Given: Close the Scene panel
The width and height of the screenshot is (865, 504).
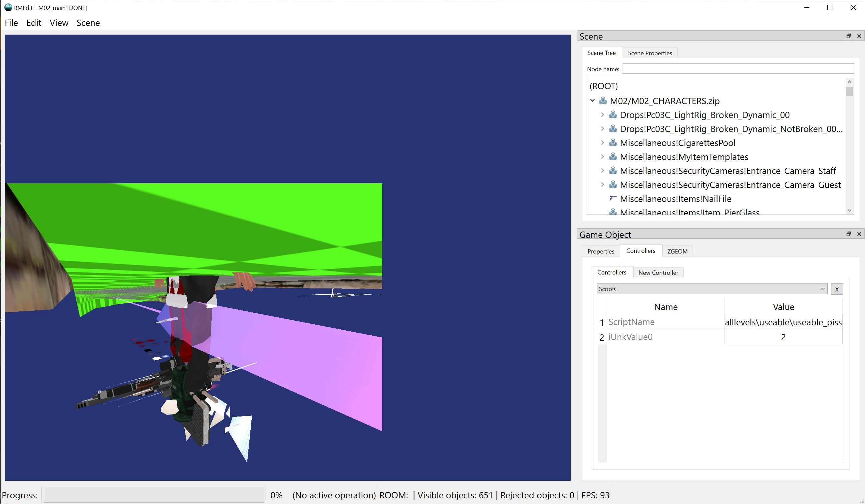Looking at the screenshot, I should click(859, 36).
